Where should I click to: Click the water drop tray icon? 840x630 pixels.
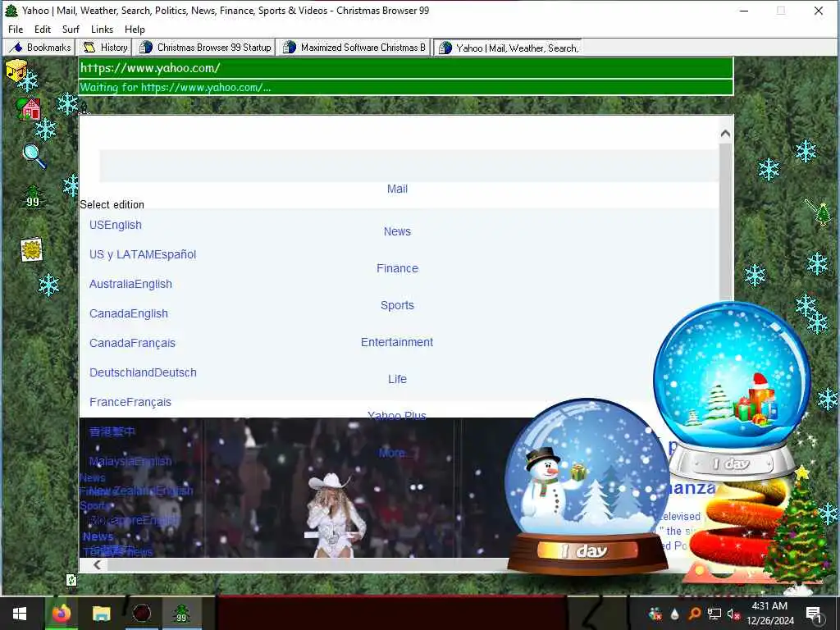[674, 614]
